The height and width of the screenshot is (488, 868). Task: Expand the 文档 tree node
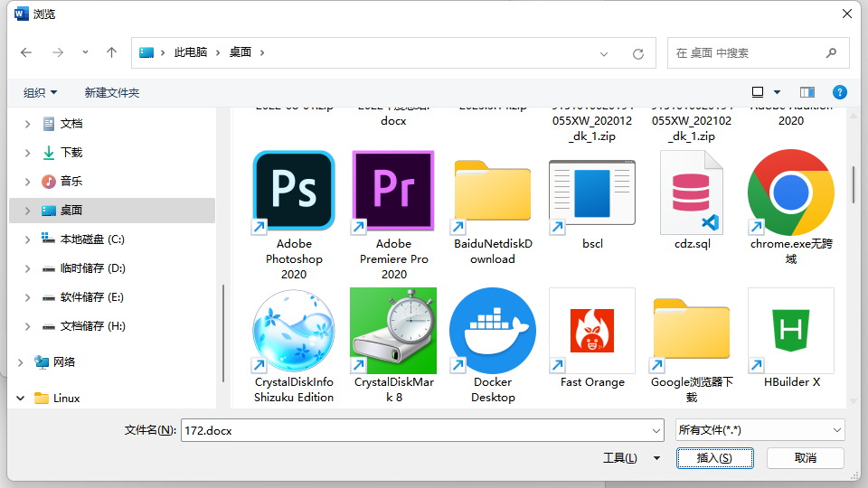click(28, 124)
